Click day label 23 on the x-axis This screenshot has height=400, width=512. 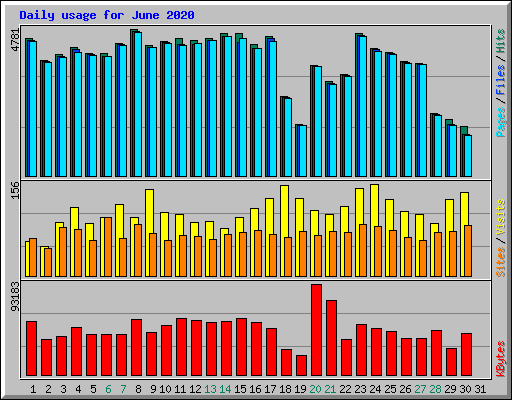360,389
